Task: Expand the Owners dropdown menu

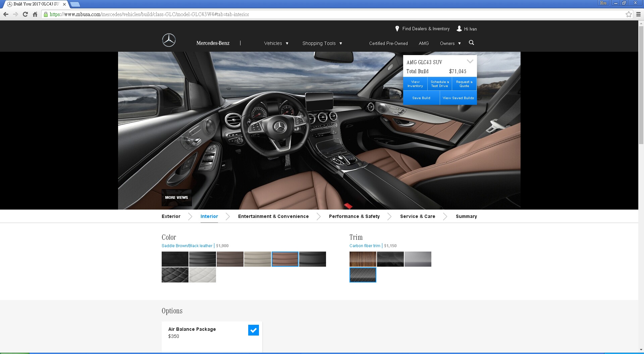Action: tap(450, 43)
